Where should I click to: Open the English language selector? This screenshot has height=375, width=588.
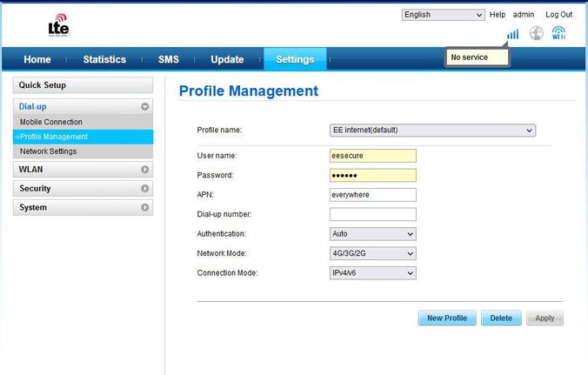coord(443,15)
